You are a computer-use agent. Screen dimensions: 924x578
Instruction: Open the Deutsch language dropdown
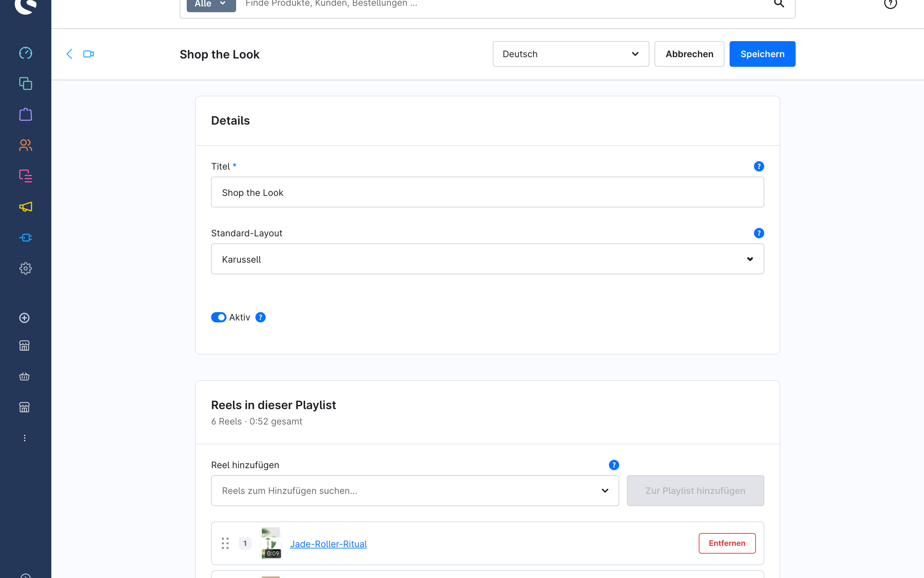tap(571, 54)
